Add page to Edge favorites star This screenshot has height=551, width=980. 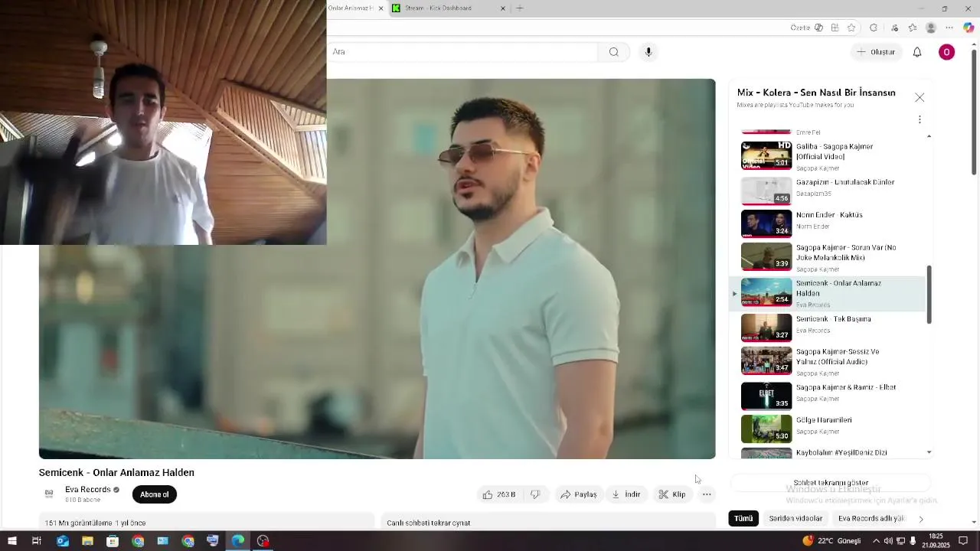pos(851,28)
